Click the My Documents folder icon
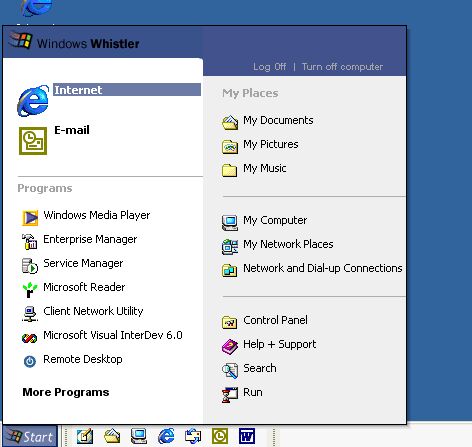The image size is (472, 447). point(230,122)
